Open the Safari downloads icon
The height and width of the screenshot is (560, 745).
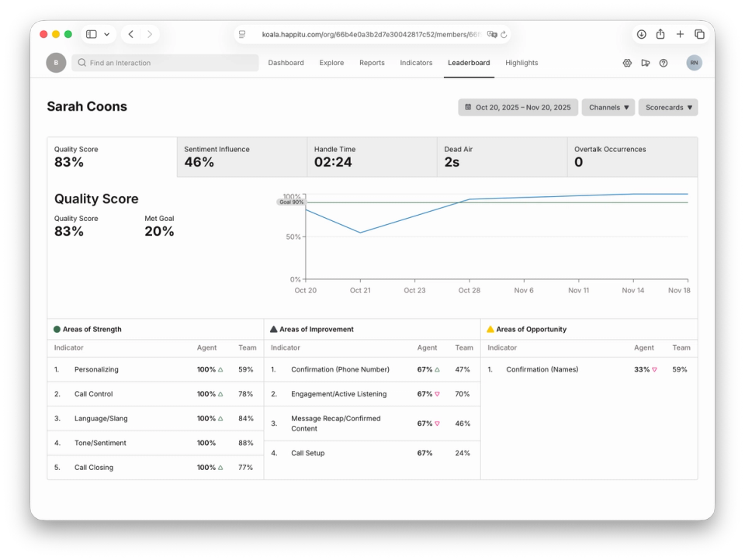point(642,34)
